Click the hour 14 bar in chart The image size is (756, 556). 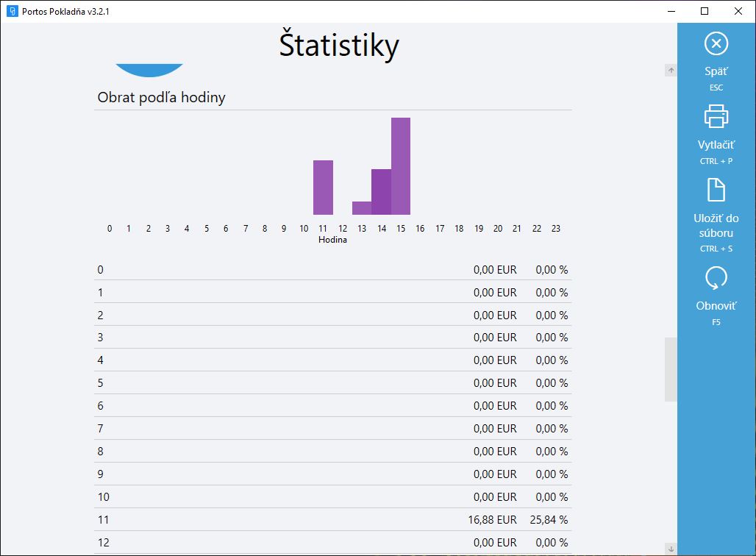(382, 192)
